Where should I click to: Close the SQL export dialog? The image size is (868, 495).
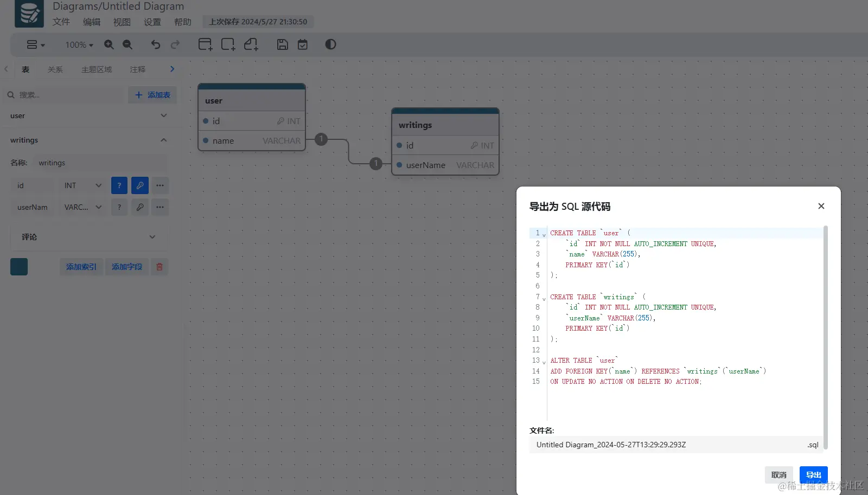click(821, 206)
